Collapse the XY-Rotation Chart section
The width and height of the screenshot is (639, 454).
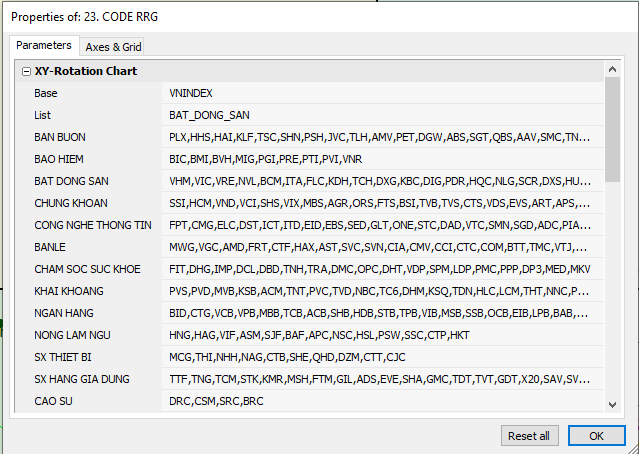(x=26, y=71)
